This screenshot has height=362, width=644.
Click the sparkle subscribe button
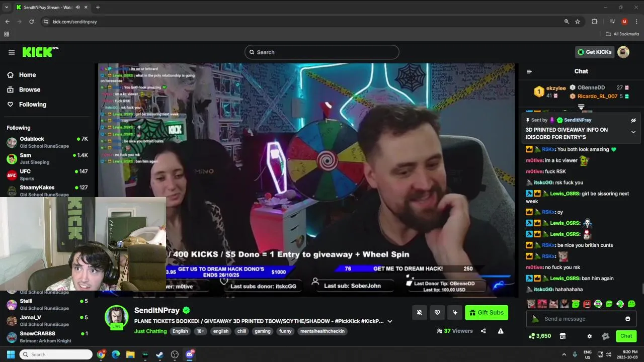click(455, 313)
